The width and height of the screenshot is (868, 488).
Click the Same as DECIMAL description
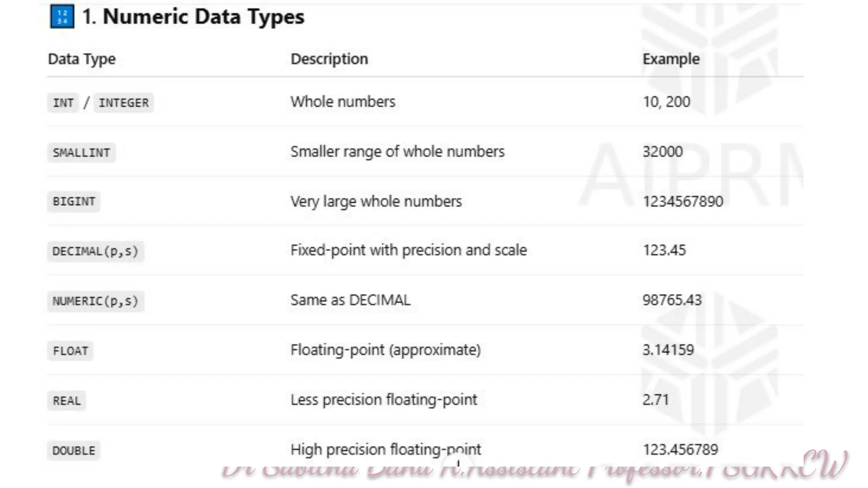[350, 300]
